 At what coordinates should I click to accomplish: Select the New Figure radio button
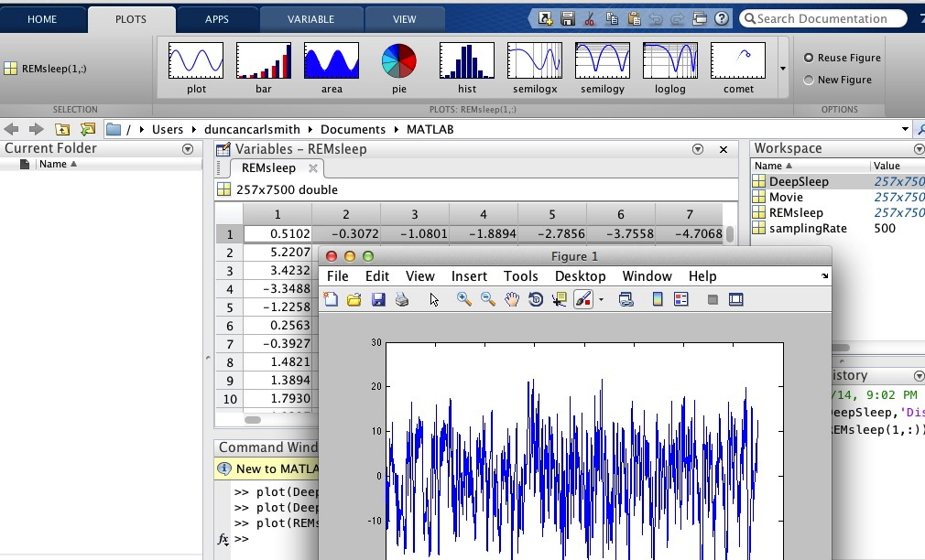pos(809,80)
